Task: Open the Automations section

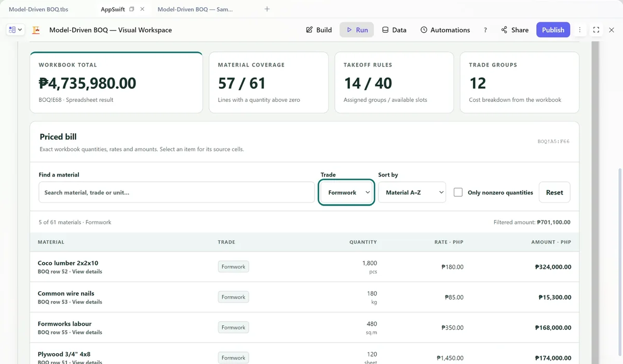Action: 445,30
